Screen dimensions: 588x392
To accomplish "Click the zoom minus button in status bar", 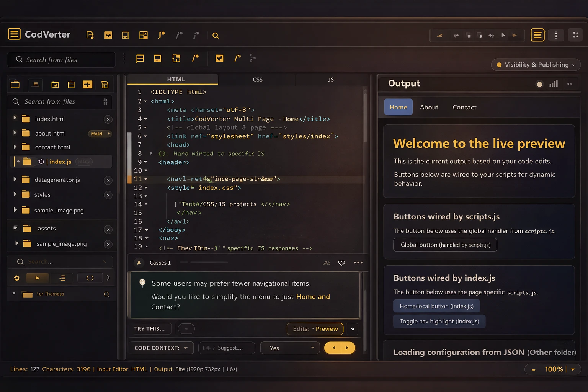I will [x=533, y=369].
